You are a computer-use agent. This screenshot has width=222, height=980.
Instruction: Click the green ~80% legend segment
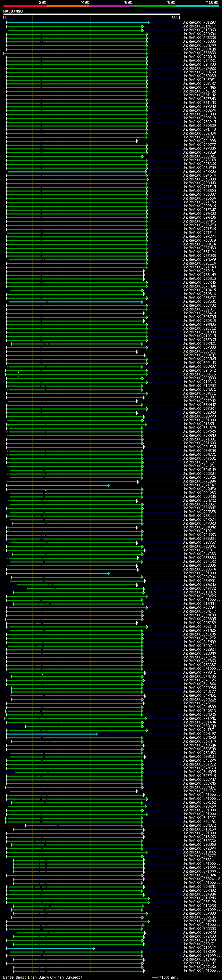tap(154, 6)
